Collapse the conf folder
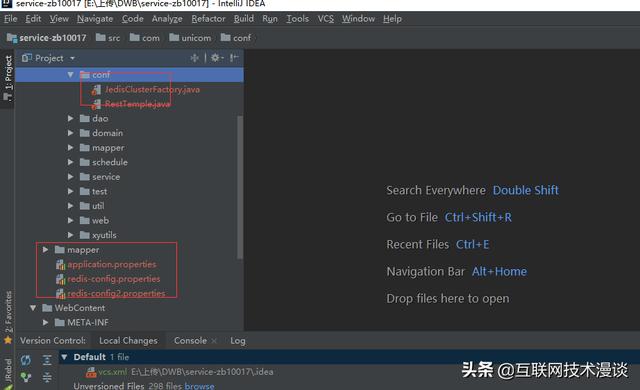Screen dimensions: 640x390 point(71,75)
